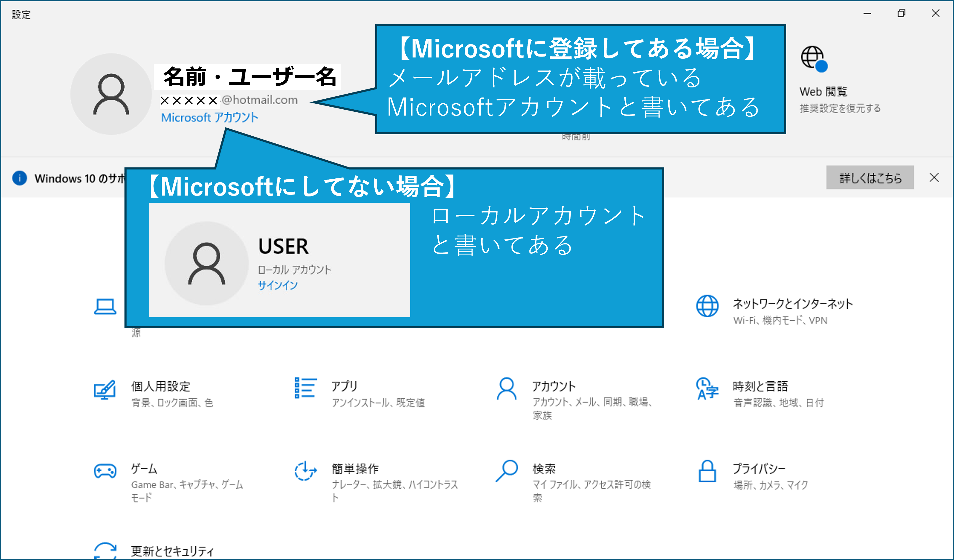This screenshot has width=954, height=560.
Task: Click the サインイン link under USER
Action: point(277,285)
